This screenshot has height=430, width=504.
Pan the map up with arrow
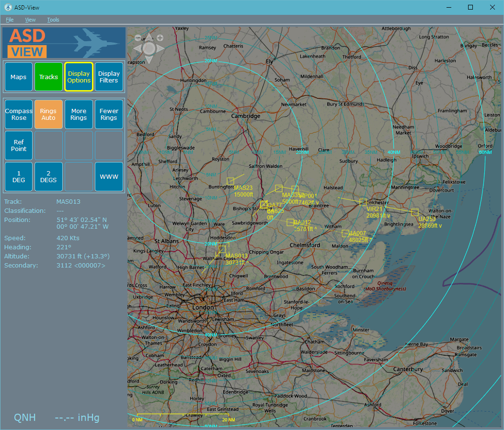pos(149,37)
